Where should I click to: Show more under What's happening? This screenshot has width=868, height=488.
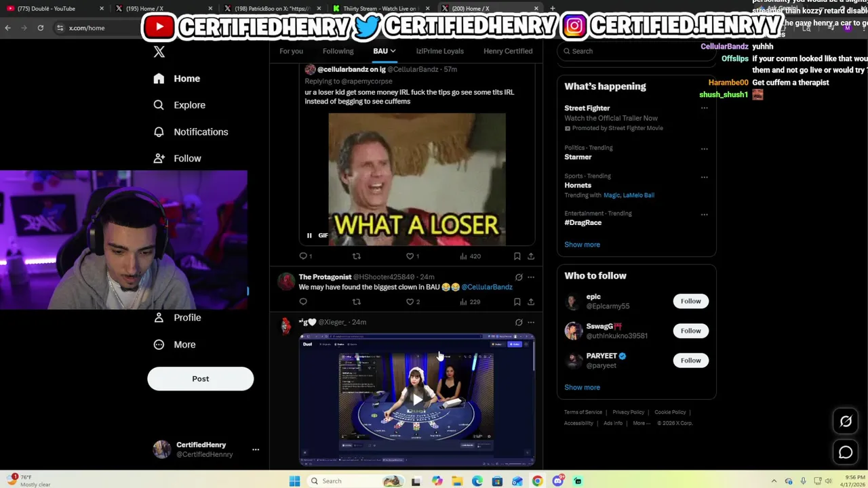click(x=582, y=245)
